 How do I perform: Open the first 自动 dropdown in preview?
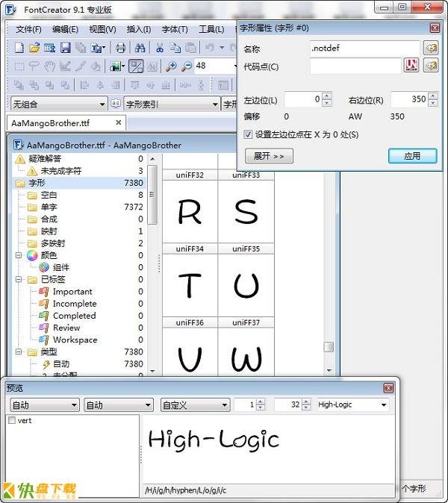point(45,404)
